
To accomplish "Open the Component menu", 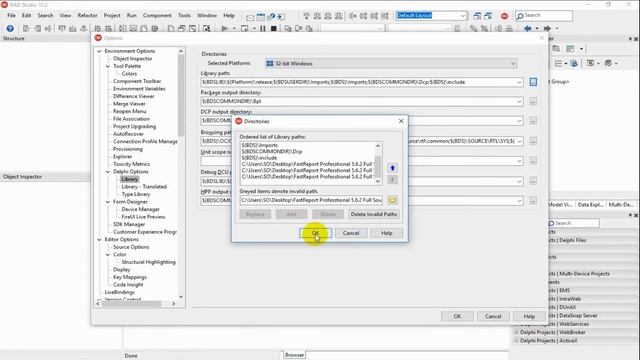I will (157, 16).
